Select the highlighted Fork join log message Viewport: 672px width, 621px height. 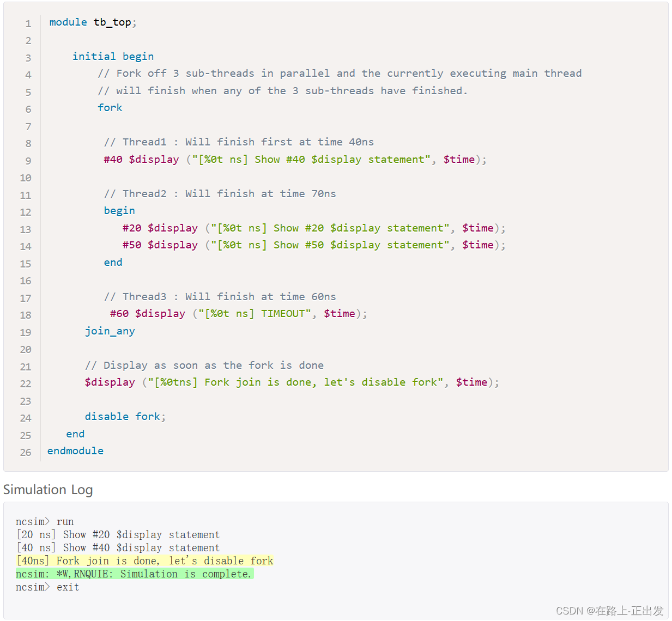pyautogui.click(x=144, y=561)
